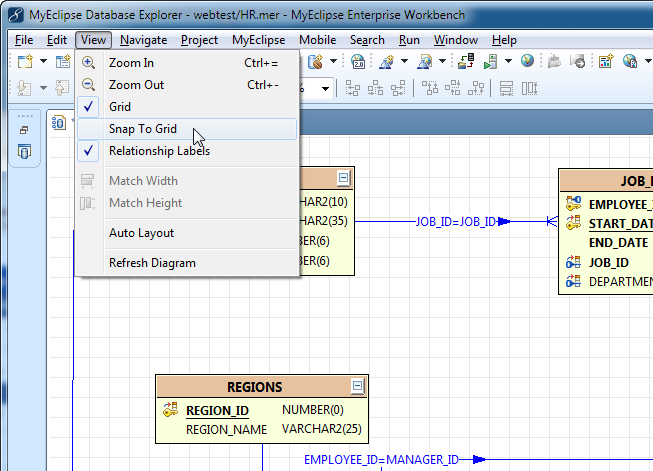Click the restore icon in the left sidebar

click(x=24, y=130)
